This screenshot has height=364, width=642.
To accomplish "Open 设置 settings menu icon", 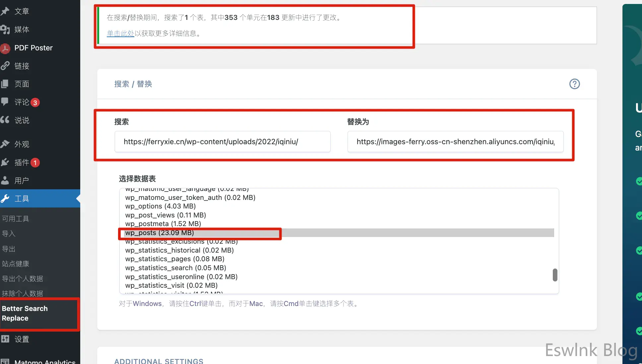I will pos(5,339).
